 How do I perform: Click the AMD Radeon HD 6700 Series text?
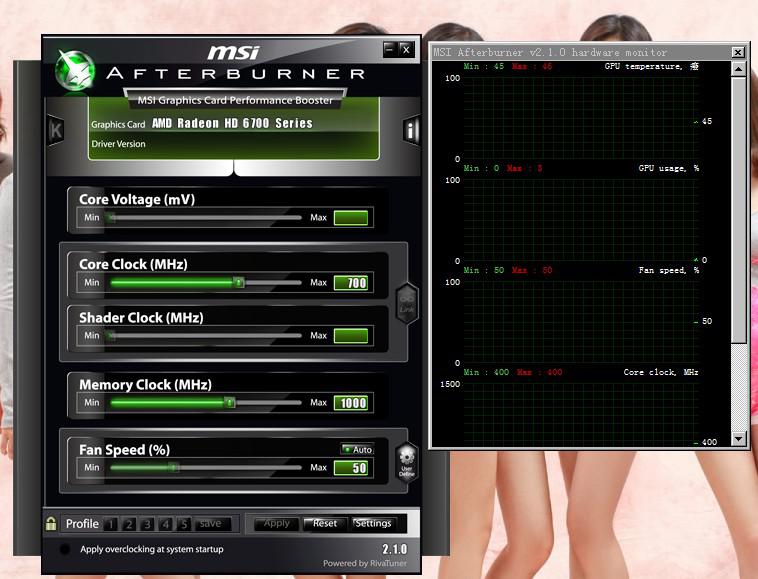232,123
